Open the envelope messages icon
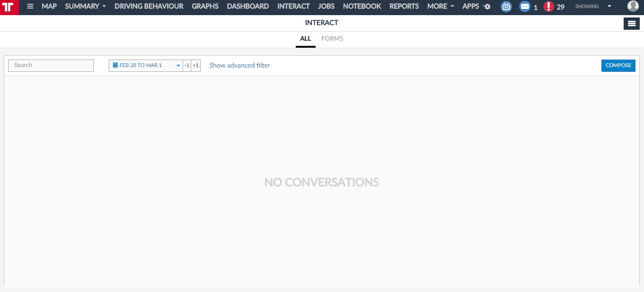This screenshot has width=644, height=292. (x=525, y=7)
